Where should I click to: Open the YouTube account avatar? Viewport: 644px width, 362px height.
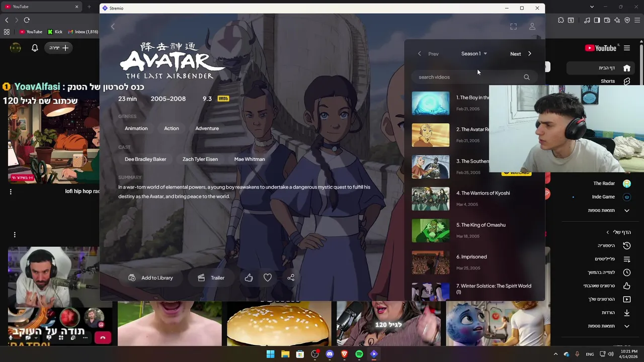click(16, 48)
